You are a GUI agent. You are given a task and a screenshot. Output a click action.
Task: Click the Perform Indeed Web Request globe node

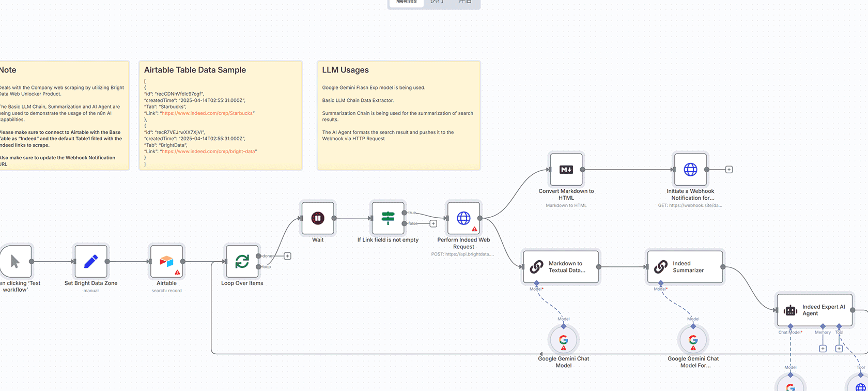coord(463,218)
